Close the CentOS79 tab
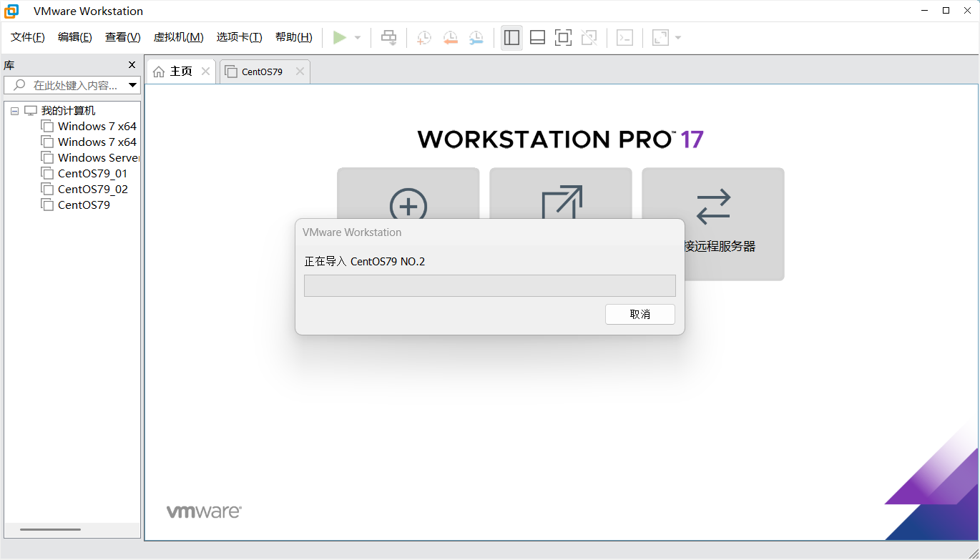 pyautogui.click(x=300, y=72)
